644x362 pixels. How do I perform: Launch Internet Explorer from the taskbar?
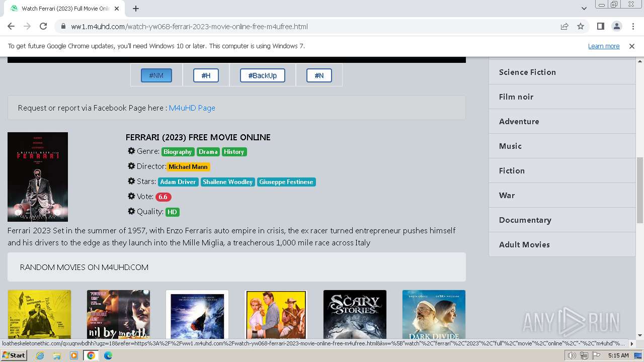click(x=40, y=355)
